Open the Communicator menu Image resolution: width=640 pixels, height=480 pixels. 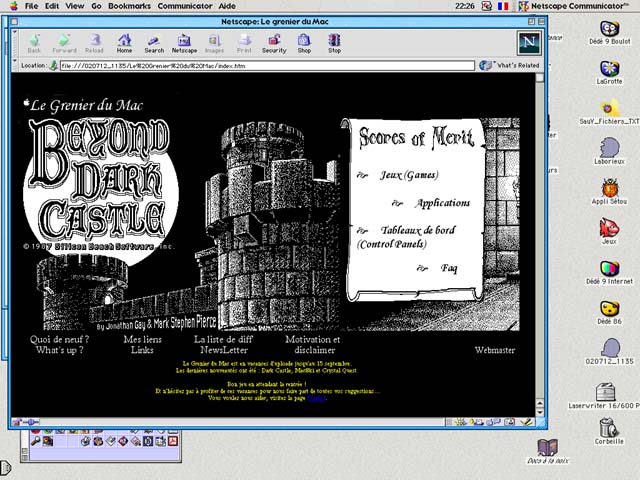point(185,6)
